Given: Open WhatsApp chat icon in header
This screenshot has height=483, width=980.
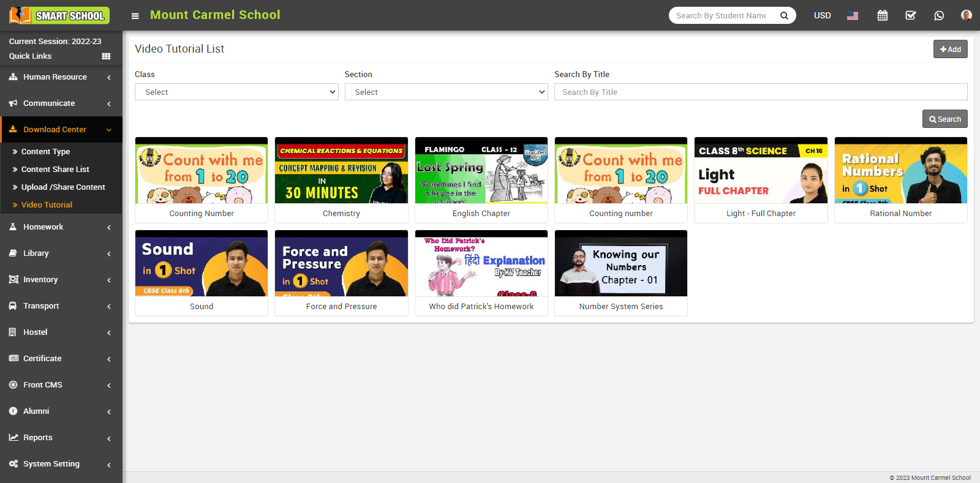Looking at the screenshot, I should [x=939, y=15].
